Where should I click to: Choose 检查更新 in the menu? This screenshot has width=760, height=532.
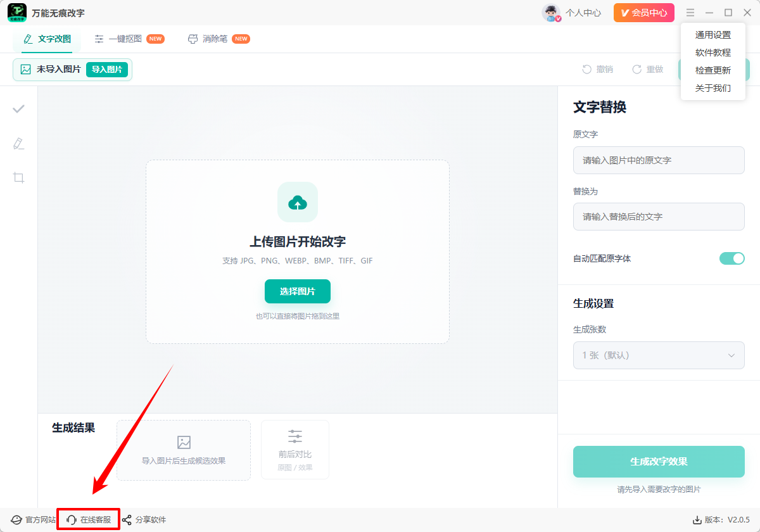point(713,70)
